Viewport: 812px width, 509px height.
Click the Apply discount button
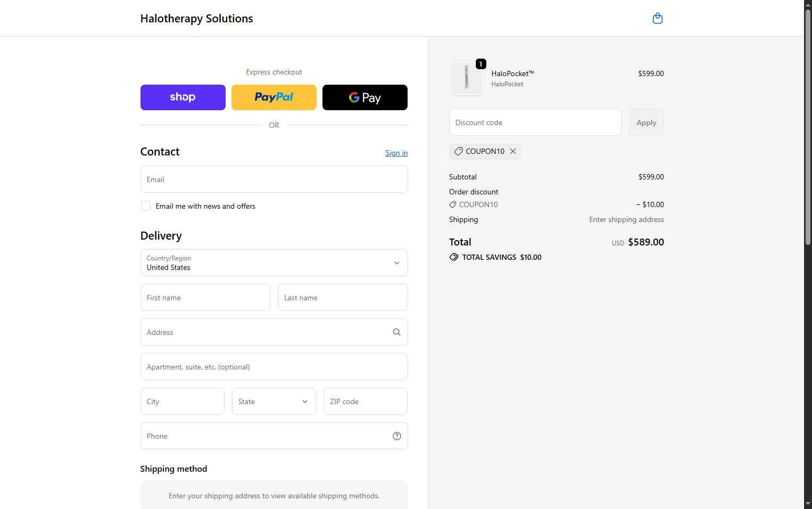tap(647, 122)
